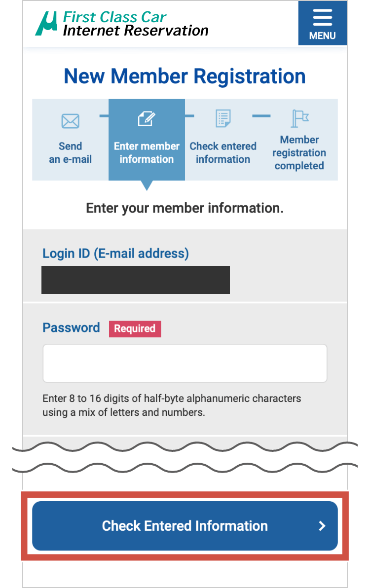Select the "Member registration completed" step label

[x=299, y=152]
